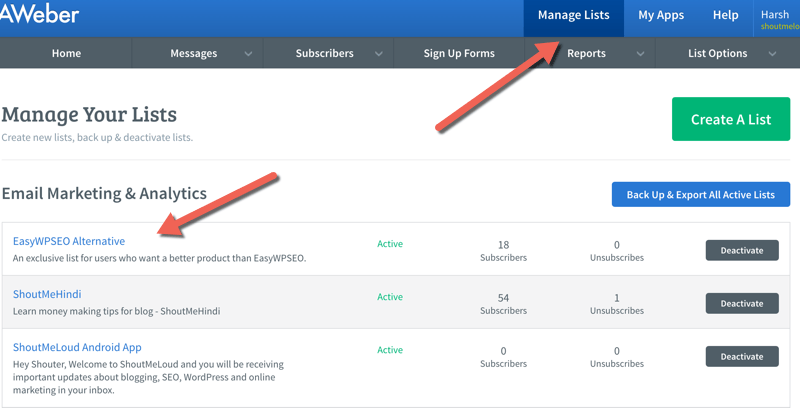Click the EasyWPSEO list description text
This screenshot has width=800, height=408.
(159, 258)
